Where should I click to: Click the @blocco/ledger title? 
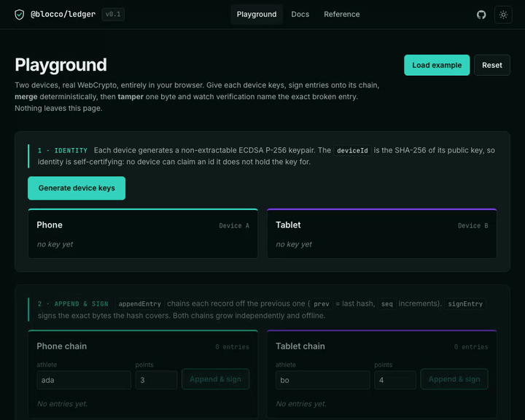click(x=63, y=14)
